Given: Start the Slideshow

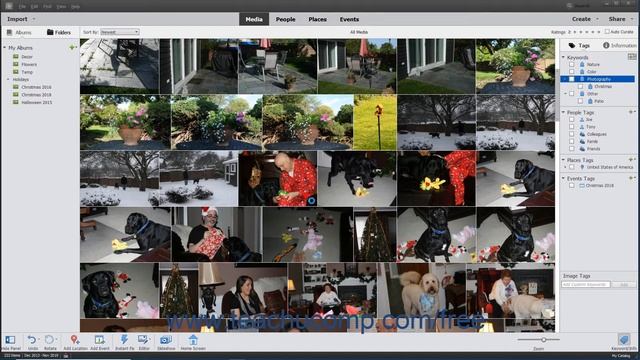Looking at the screenshot, I should (166, 340).
